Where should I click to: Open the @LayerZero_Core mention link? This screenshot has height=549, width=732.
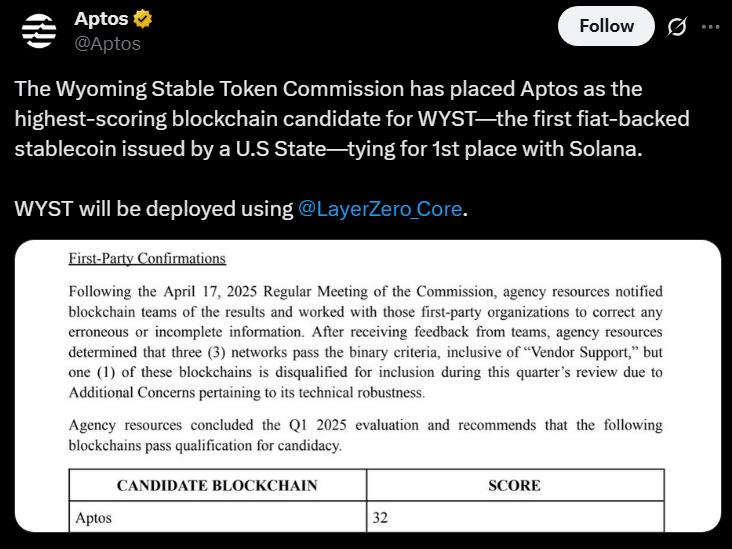[x=381, y=209]
